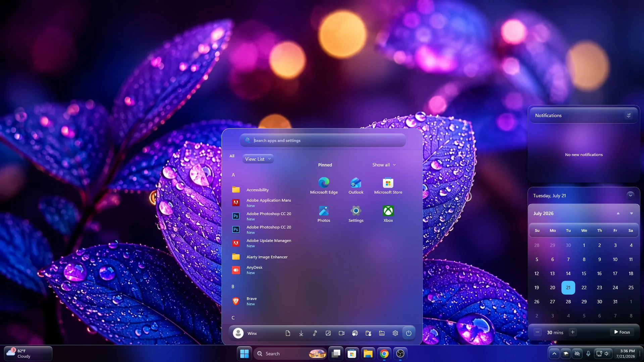This screenshot has width=644, height=362.
Task: Go to next month with the down arrow
Action: click(x=631, y=213)
